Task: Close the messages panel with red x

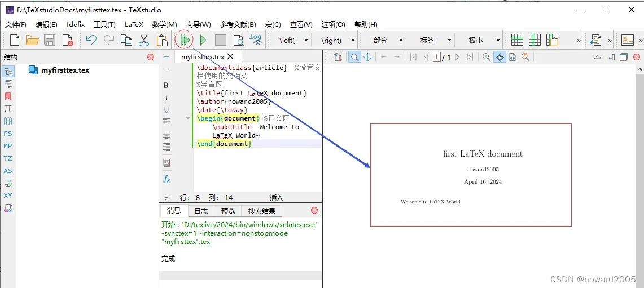Action: pyautogui.click(x=314, y=210)
